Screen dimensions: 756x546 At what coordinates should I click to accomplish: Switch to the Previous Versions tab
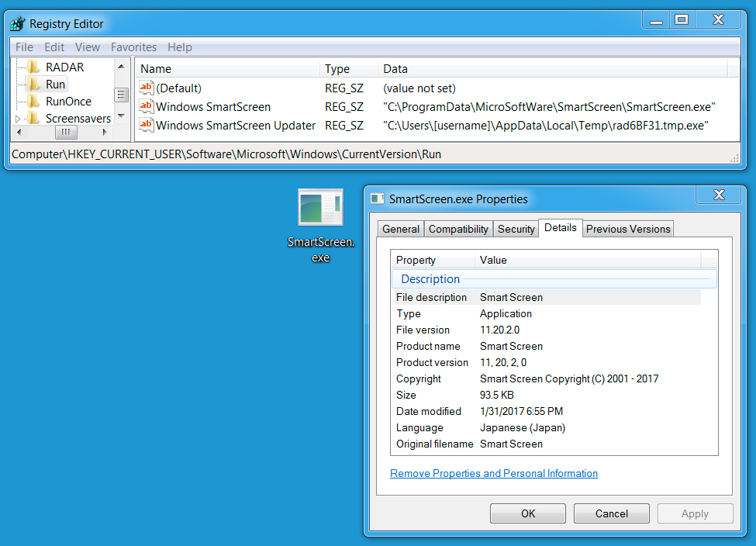(x=628, y=229)
